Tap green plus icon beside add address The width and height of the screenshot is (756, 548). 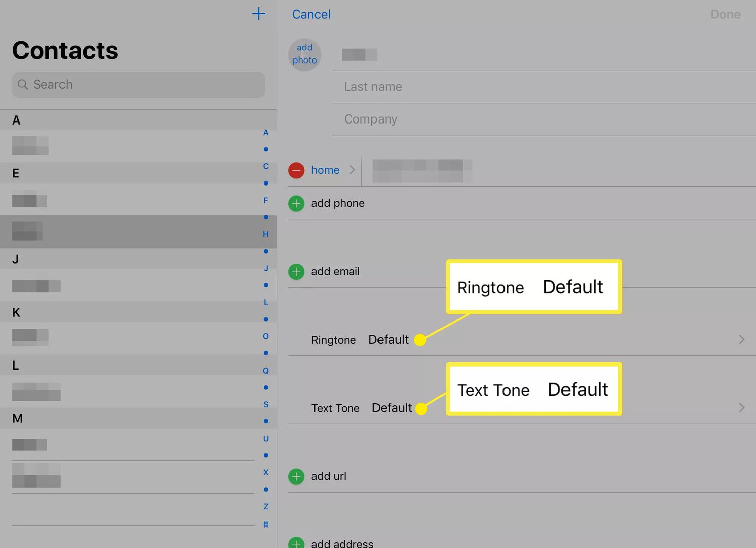[296, 543]
